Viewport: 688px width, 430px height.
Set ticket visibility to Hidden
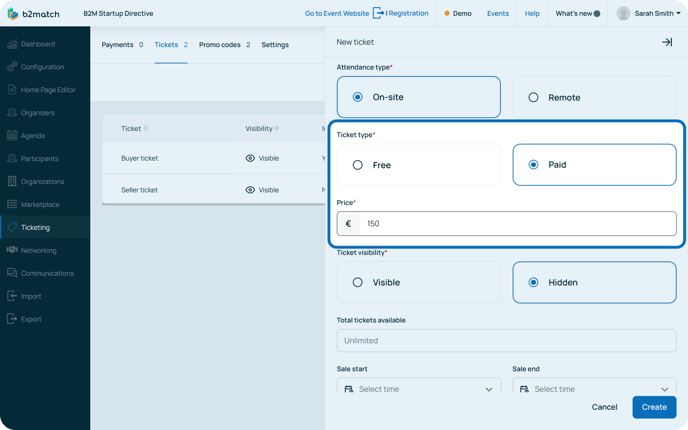pyautogui.click(x=594, y=283)
